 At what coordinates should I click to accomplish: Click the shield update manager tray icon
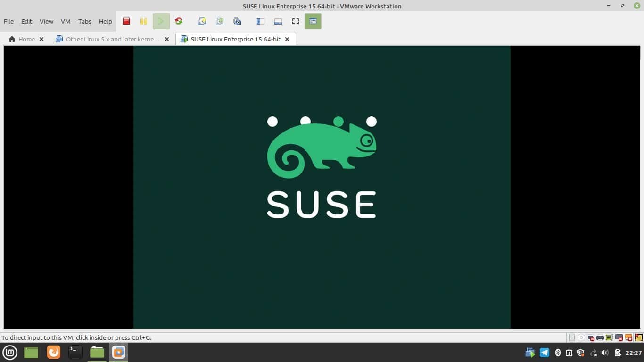(581, 353)
